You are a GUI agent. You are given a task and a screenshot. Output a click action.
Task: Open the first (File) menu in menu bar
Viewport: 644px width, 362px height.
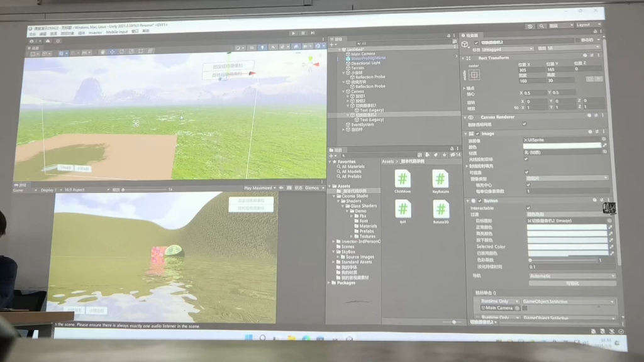[33, 34]
